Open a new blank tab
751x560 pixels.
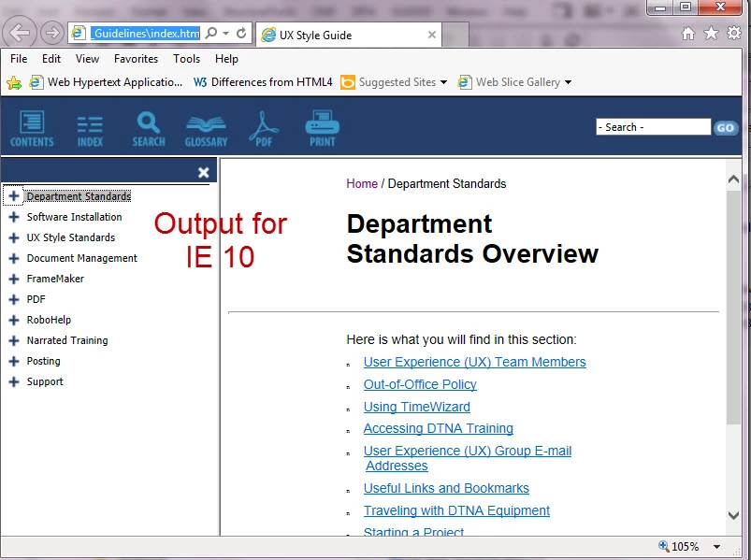tap(455, 35)
